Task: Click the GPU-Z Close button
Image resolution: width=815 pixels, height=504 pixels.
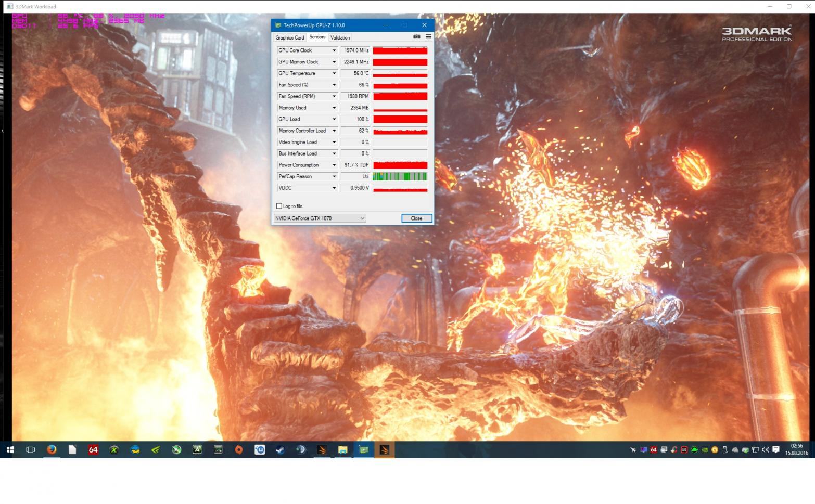Action: pyautogui.click(x=416, y=218)
